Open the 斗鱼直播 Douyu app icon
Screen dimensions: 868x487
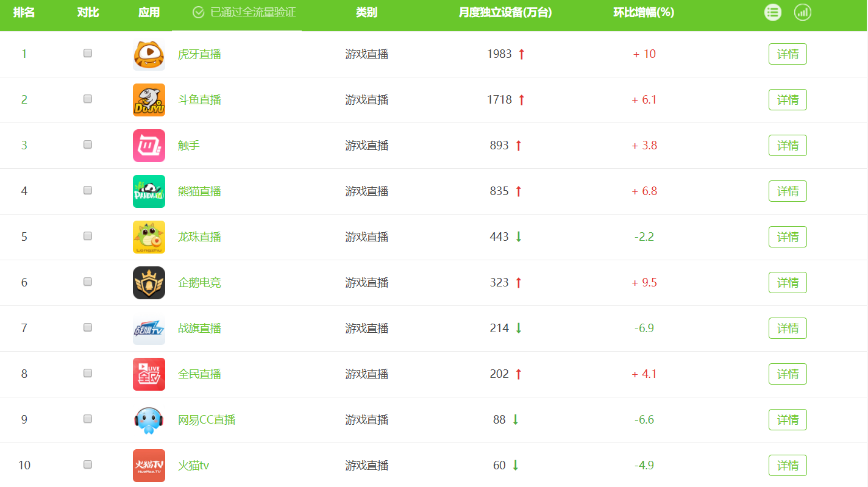pyautogui.click(x=149, y=100)
